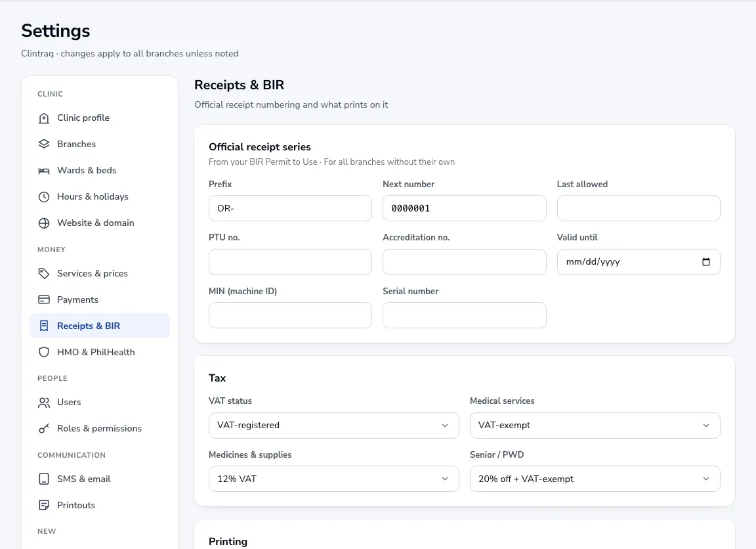
Task: Click the PTU no. input field
Action: (x=290, y=262)
